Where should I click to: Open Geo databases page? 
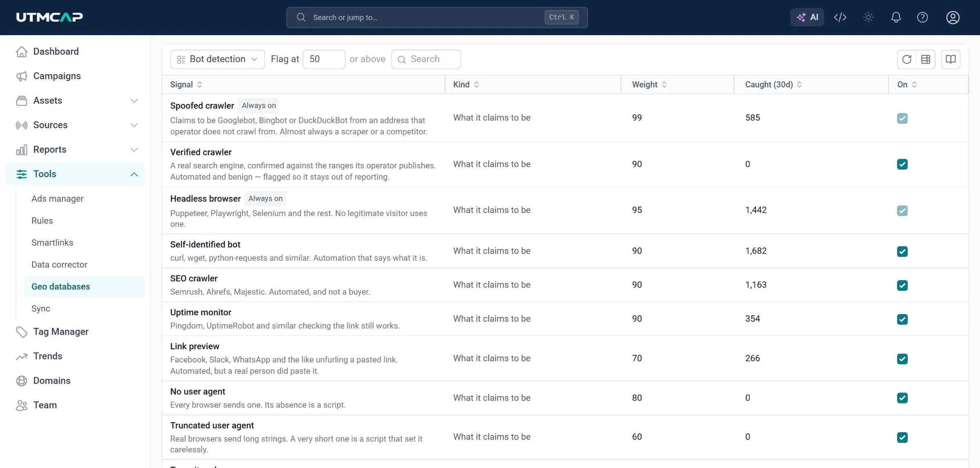click(85, 287)
